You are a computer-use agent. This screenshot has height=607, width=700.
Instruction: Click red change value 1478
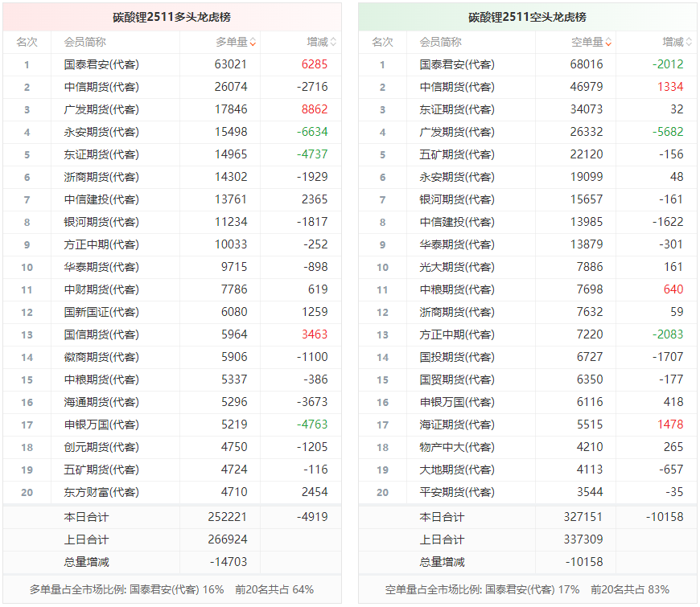(670, 424)
